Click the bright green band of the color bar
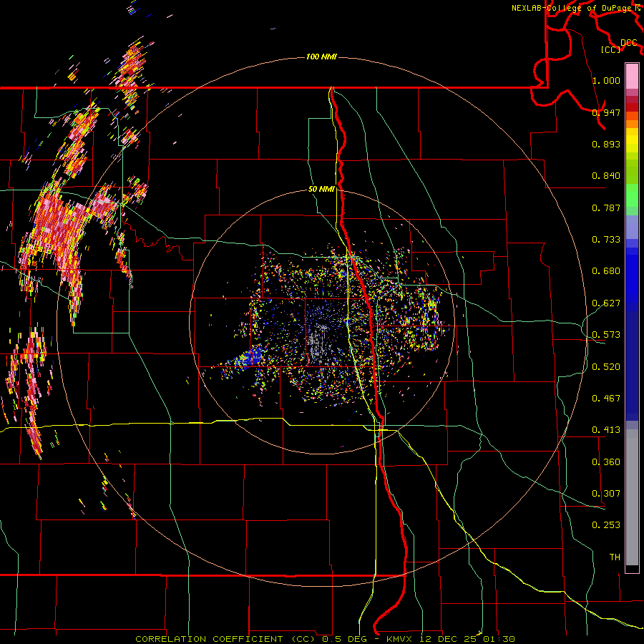The image size is (644, 644). pos(632,195)
